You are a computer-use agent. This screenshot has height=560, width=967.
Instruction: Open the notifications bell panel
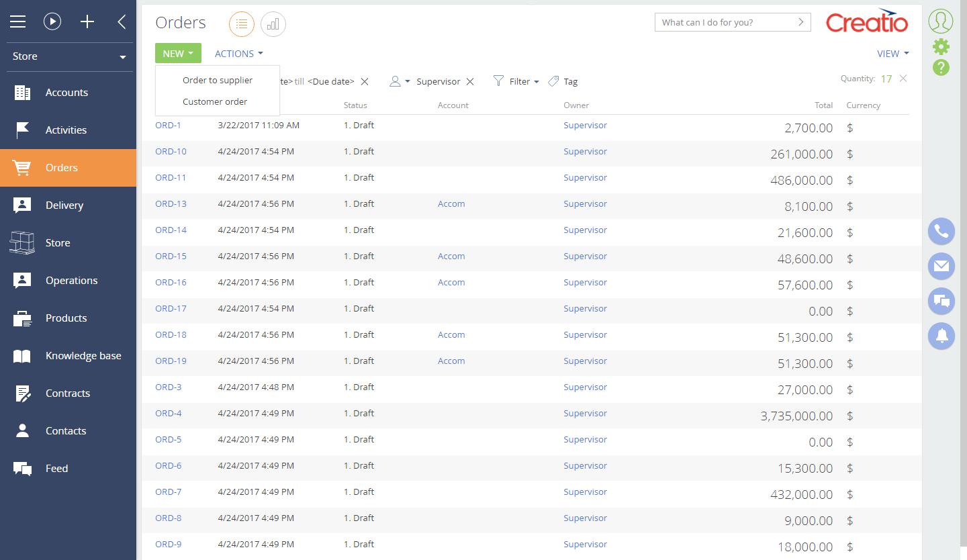click(941, 336)
